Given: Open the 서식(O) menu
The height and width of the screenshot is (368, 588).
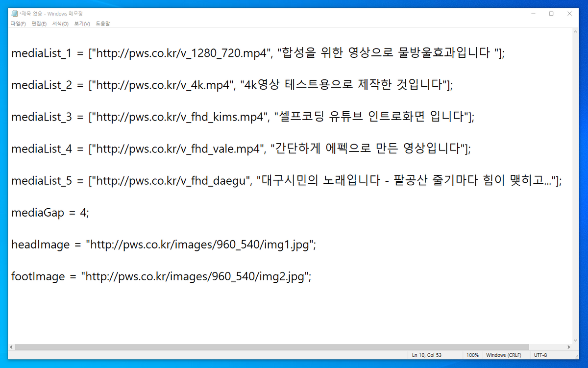Looking at the screenshot, I should click(x=60, y=24).
